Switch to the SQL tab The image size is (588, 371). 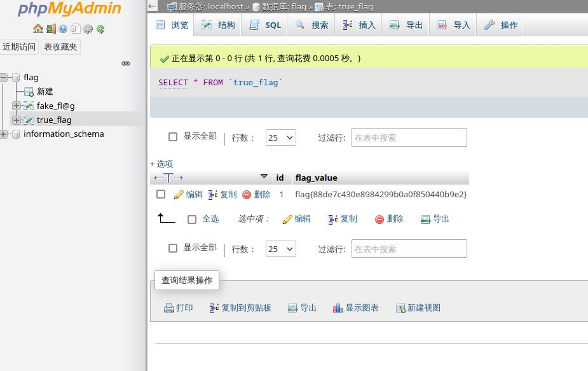tap(265, 25)
